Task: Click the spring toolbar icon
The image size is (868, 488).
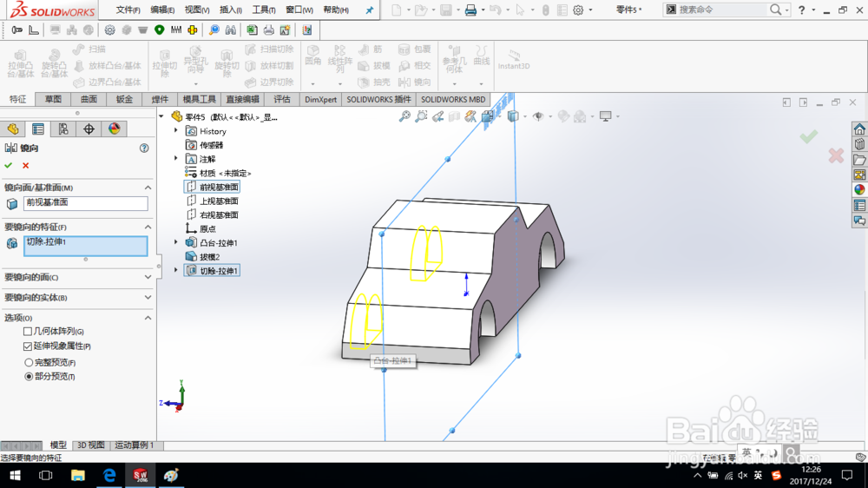Action: click(176, 30)
